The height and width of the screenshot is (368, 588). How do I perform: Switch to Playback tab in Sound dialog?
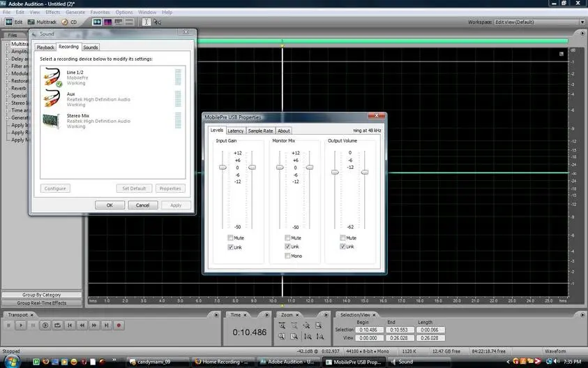[x=45, y=47]
